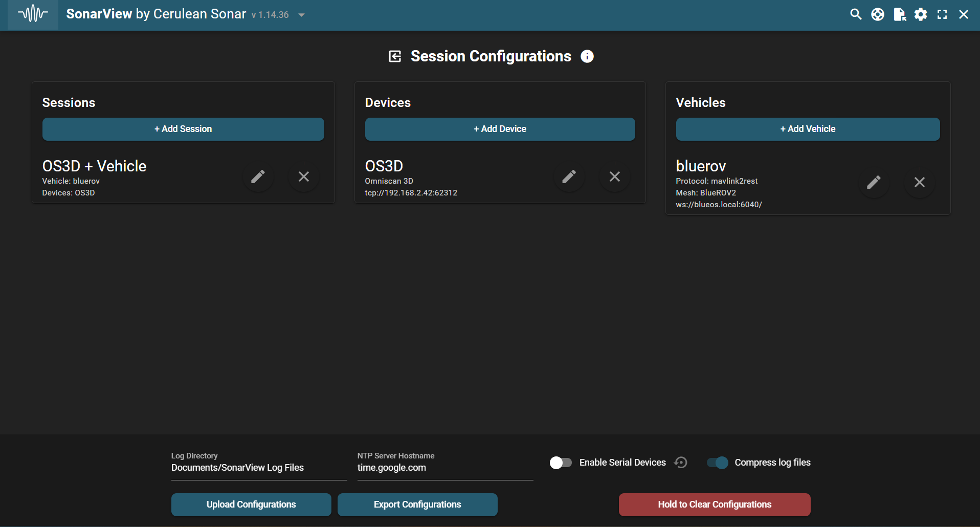
Task: Open the search magnifier in the header
Action: coord(856,14)
